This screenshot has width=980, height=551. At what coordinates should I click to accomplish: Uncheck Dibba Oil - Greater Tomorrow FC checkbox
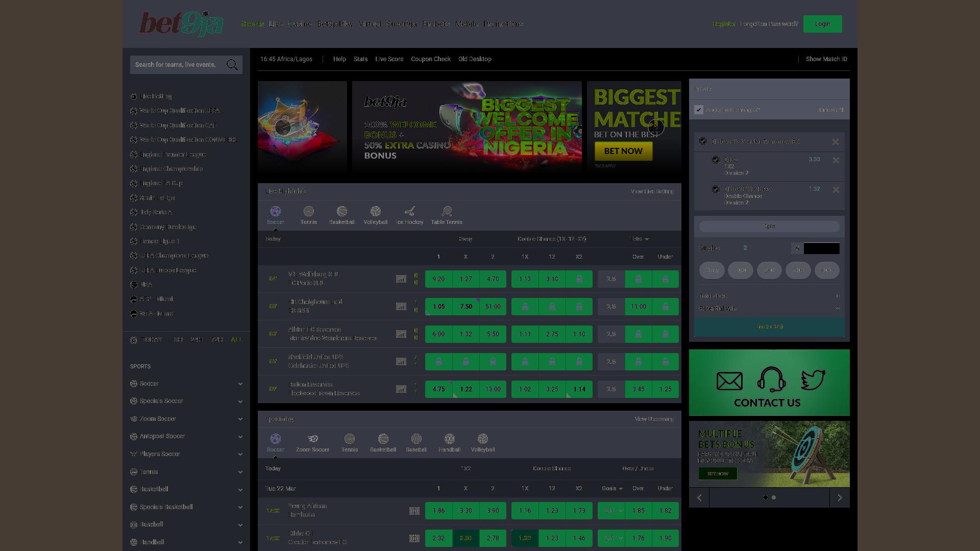[x=702, y=141]
